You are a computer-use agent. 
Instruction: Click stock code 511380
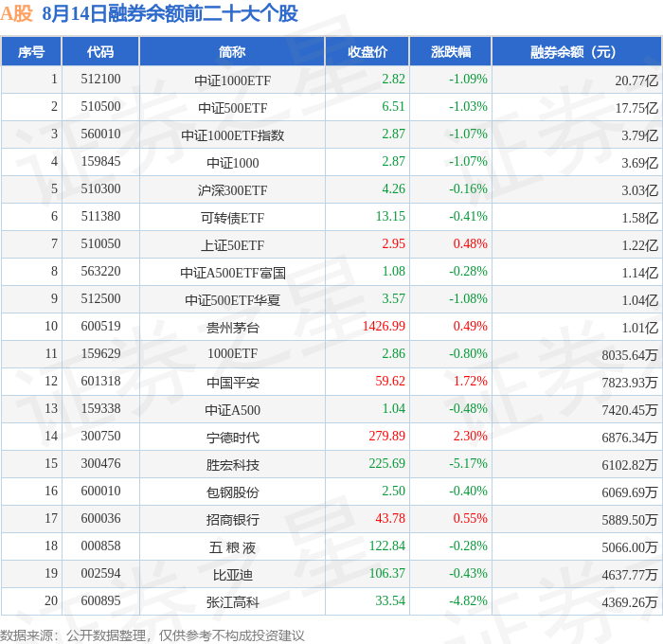[100, 216]
